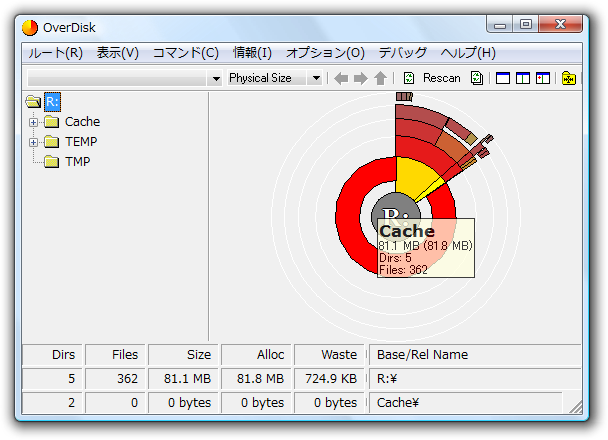Viewport: 608px width, 440px height.
Task: Click the forward arrow in the toolbar
Action: [361, 79]
